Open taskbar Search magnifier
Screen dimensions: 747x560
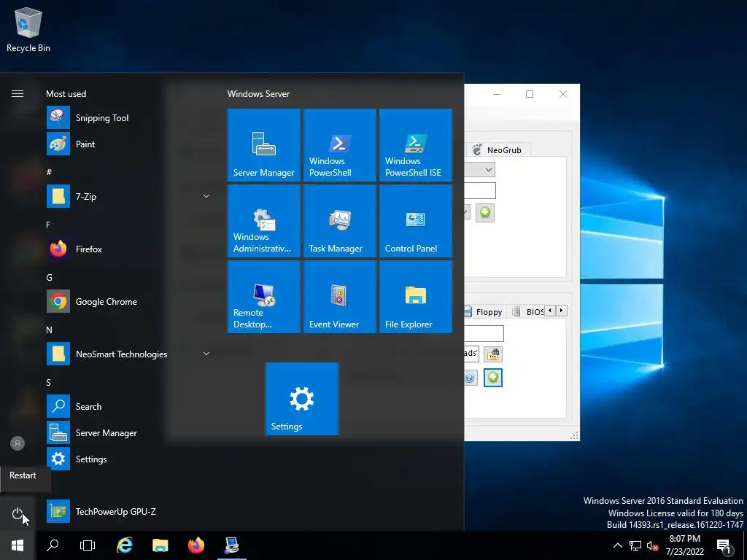(53, 545)
